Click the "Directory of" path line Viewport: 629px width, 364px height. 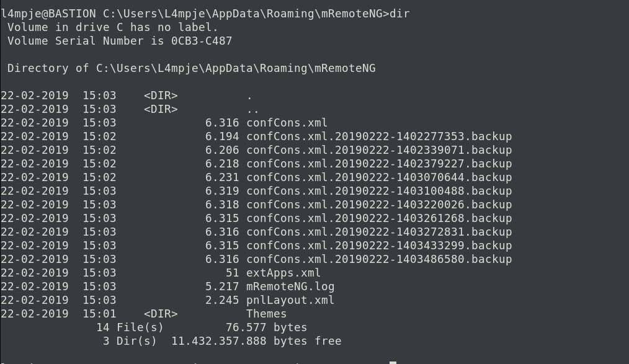pyautogui.click(x=191, y=68)
